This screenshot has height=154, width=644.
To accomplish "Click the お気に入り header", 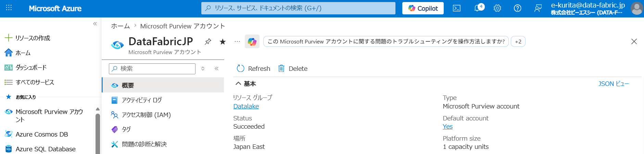I will point(26,97).
